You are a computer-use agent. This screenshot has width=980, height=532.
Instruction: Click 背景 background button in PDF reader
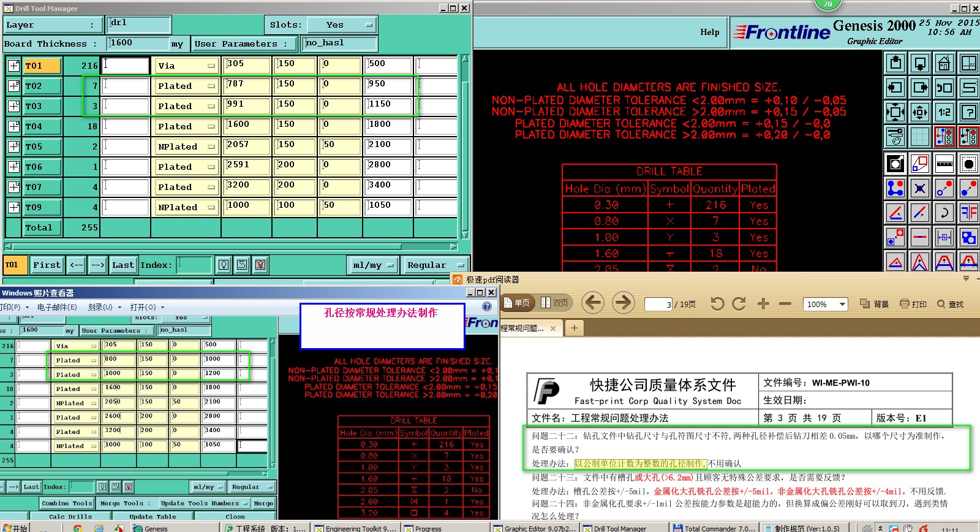[x=875, y=304]
